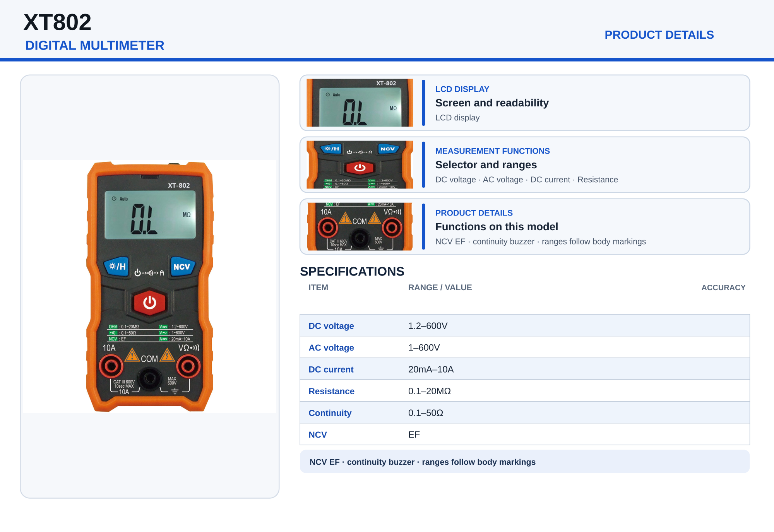Click the VΩ red input jack on main photo

[x=188, y=366]
